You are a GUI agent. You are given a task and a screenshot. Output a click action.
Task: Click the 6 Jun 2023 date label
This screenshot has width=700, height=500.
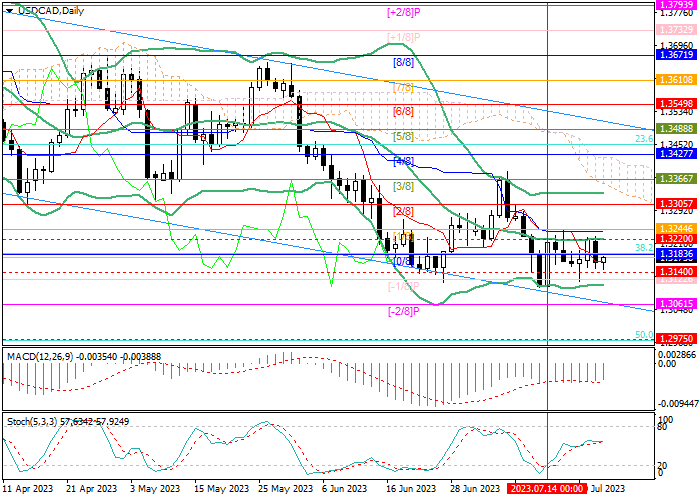[x=342, y=489]
